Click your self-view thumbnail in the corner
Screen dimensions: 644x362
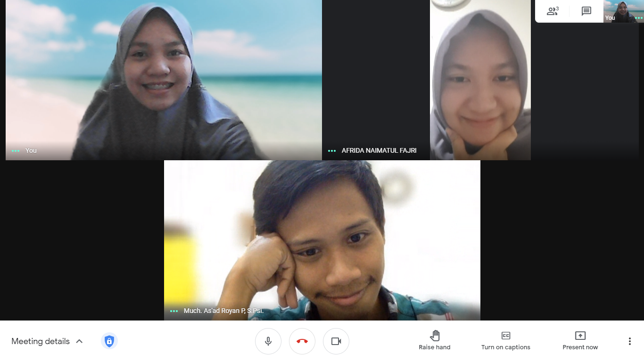624,11
